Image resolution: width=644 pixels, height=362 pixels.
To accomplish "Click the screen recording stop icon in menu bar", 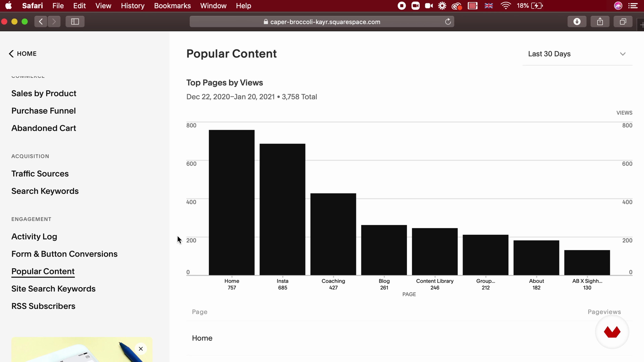I will [x=402, y=6].
